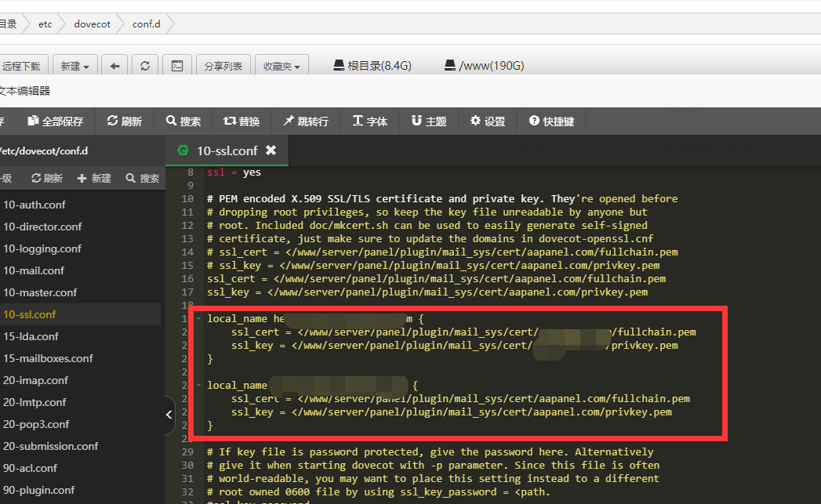
Task: Click 刷新 refresh in the sidebar panel
Action: click(47, 179)
